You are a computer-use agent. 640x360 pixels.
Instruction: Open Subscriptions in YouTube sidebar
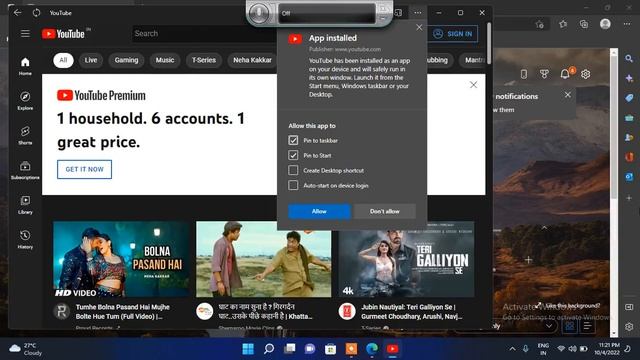tap(25, 170)
